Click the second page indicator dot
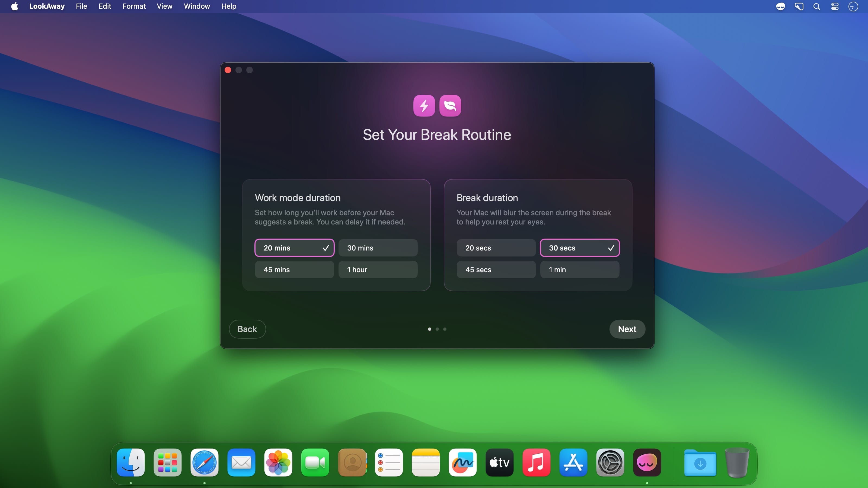The width and height of the screenshot is (868, 488). coord(437,329)
